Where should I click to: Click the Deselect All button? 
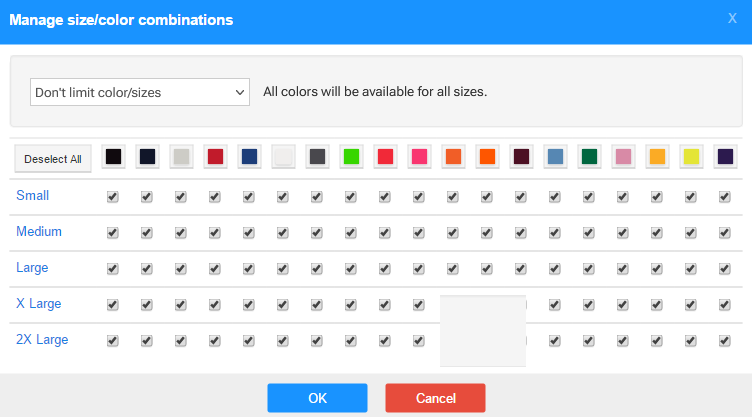click(53, 159)
